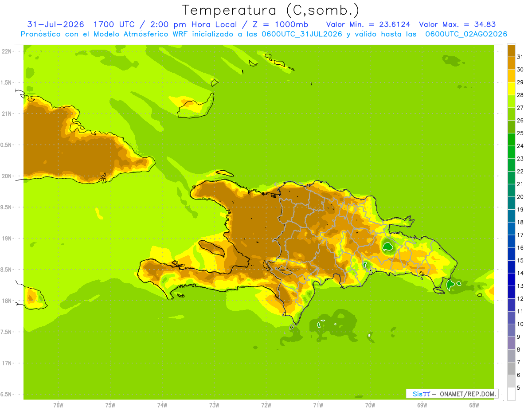The width and height of the screenshot is (532, 411).
Task: Pick the green swatch between legend values 26 and 27
Action: 511,114
